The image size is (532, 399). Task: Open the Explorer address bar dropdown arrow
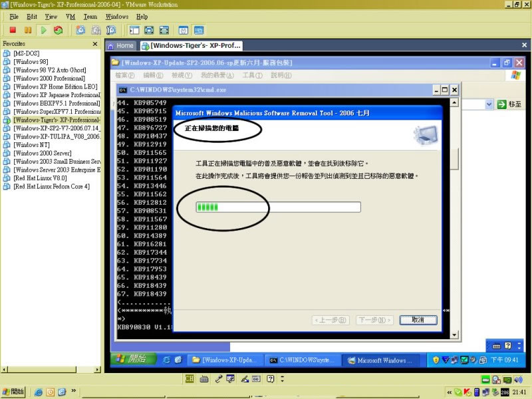coord(489,104)
